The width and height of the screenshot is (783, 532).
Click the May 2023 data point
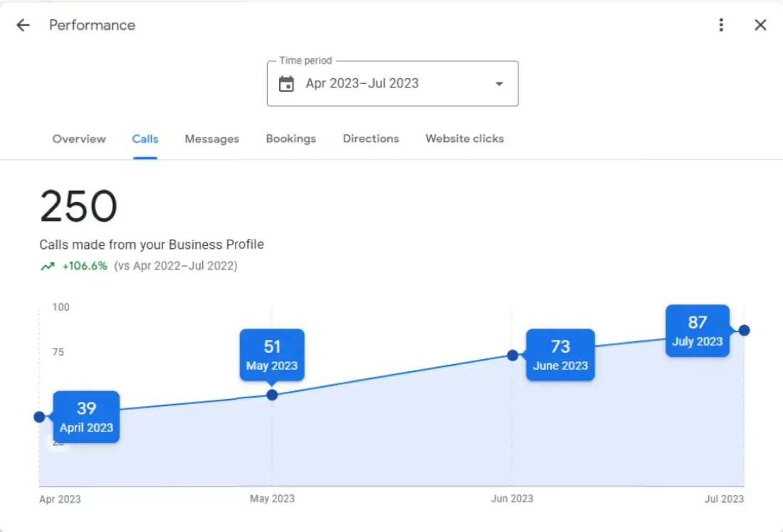(x=272, y=395)
